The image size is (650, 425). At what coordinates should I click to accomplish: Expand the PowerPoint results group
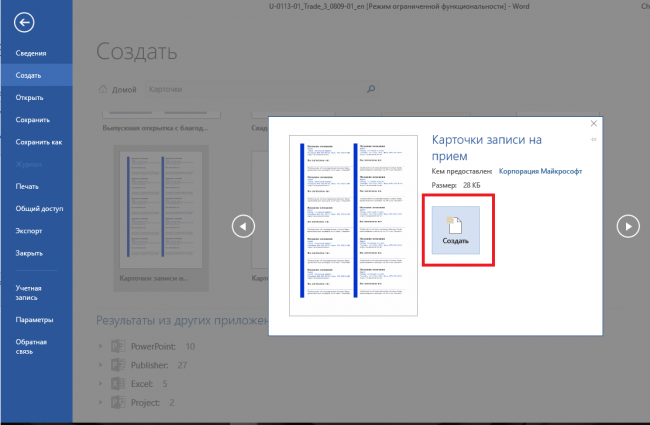pos(101,346)
